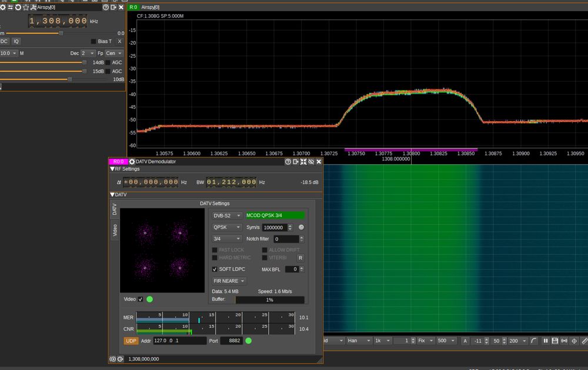Toggle the SOFT LDPC checkbox
588x370 pixels.
pos(215,269)
